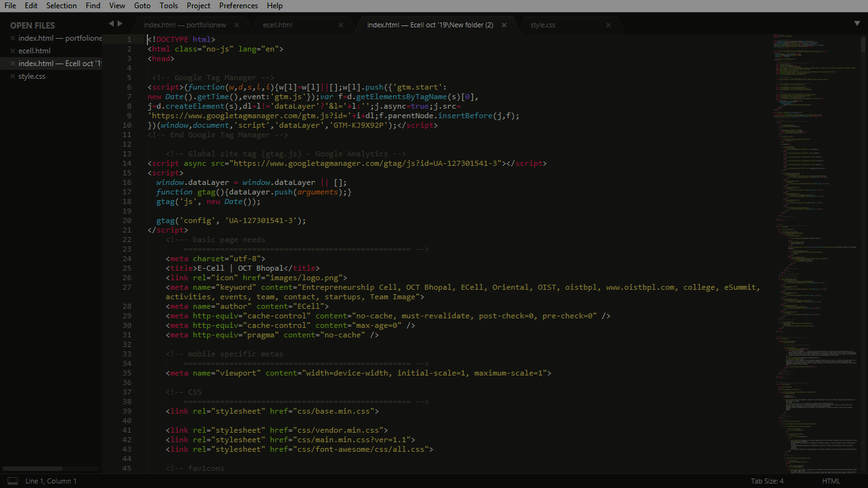The height and width of the screenshot is (488, 868).
Task: Switch to the ecell.html tab
Action: point(278,25)
